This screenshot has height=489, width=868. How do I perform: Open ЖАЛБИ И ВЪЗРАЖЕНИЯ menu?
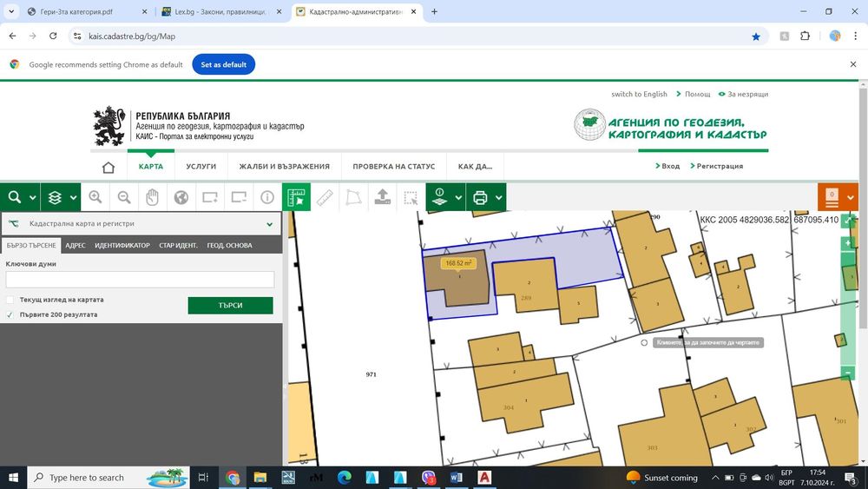pos(284,166)
